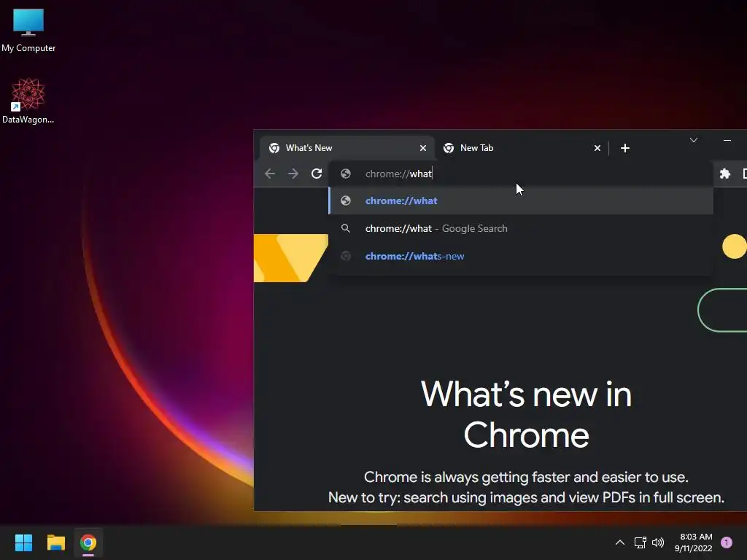
Task: Open the volume tray icon
Action: coord(658,542)
